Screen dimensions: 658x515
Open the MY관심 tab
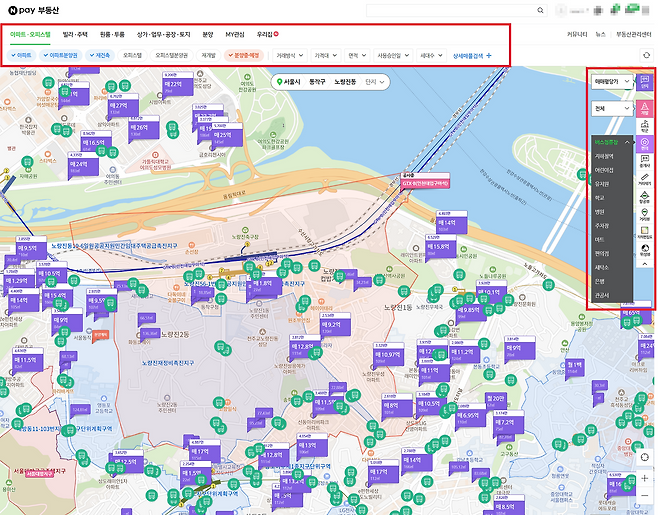click(x=235, y=34)
